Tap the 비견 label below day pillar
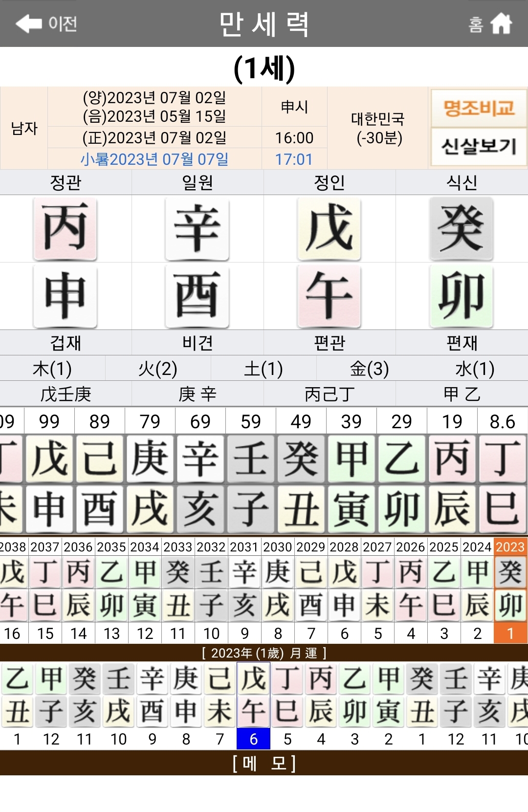This screenshot has height=812, width=528. tap(198, 343)
